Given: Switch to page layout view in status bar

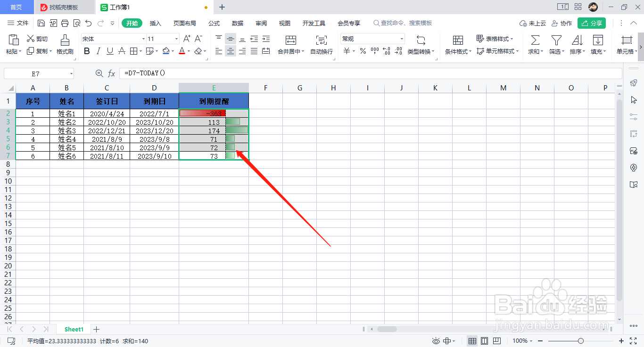Looking at the screenshot, I should coord(484,341).
